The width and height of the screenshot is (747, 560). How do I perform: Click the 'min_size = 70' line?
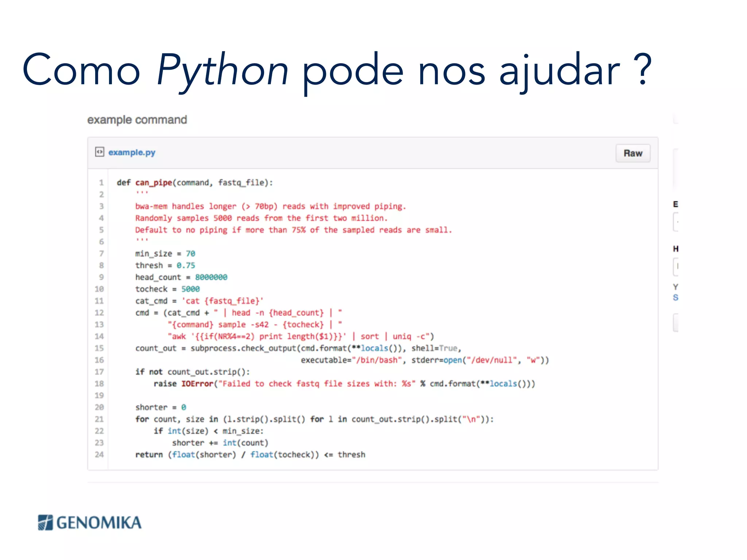pos(165,253)
